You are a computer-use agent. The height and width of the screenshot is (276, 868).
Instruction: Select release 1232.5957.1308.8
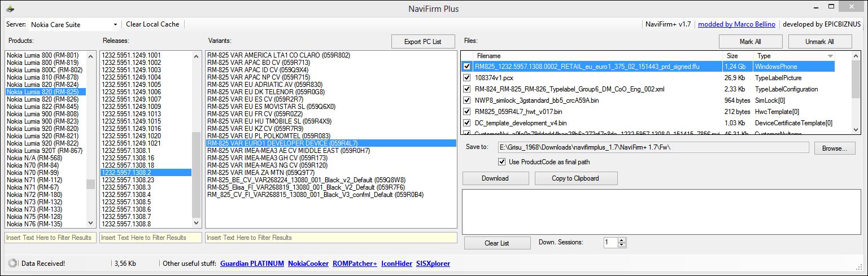click(x=126, y=224)
